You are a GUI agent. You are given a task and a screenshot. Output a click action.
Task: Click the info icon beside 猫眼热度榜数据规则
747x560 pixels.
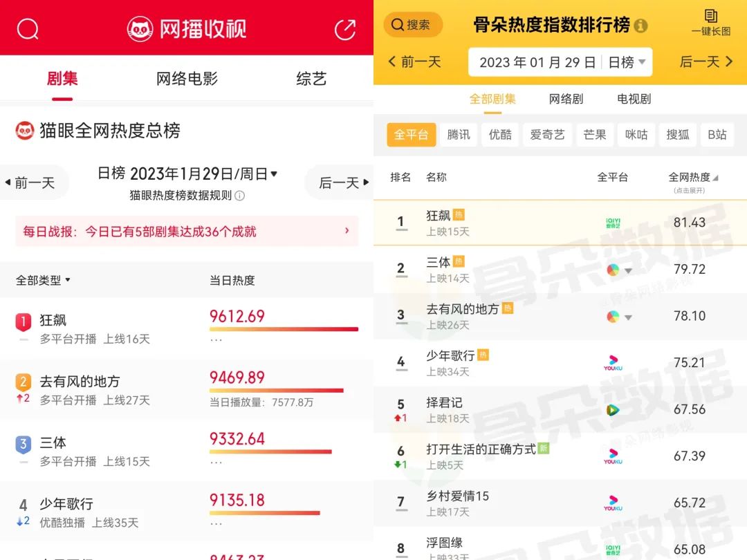click(x=240, y=196)
